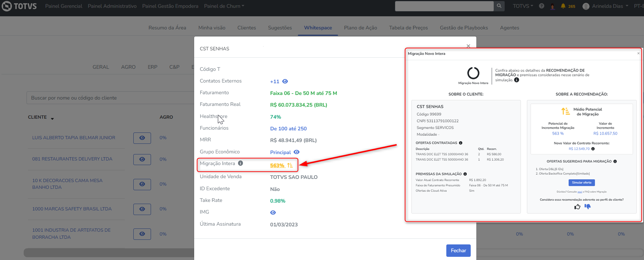Open the TOTVS dropdown in header

click(x=523, y=6)
